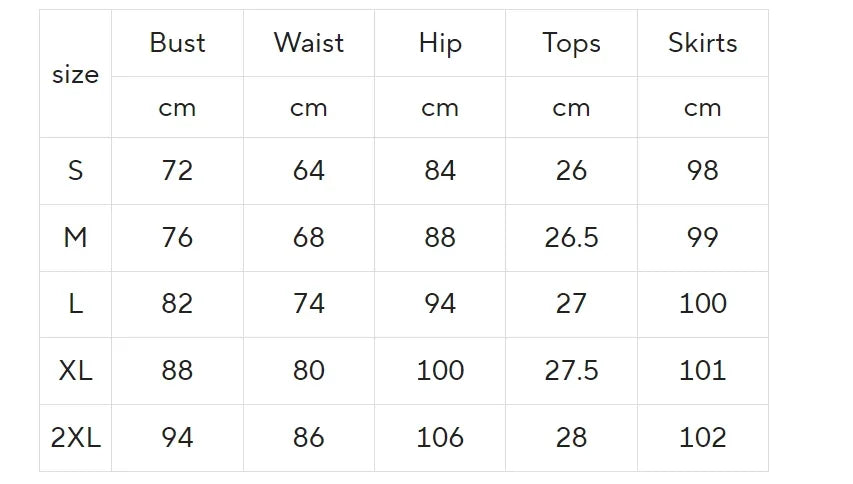
Task: Click the skirts value 98 for size S
Action: pyautogui.click(x=702, y=171)
